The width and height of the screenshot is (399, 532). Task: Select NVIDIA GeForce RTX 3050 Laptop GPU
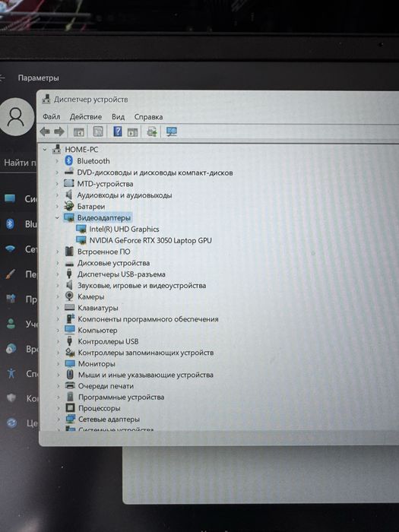click(x=150, y=240)
